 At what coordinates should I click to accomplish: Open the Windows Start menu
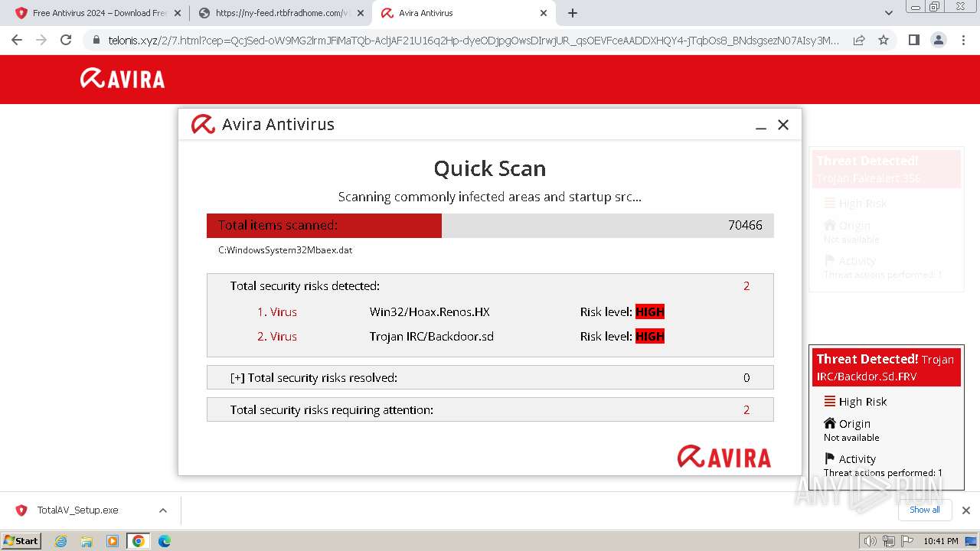pyautogui.click(x=21, y=540)
